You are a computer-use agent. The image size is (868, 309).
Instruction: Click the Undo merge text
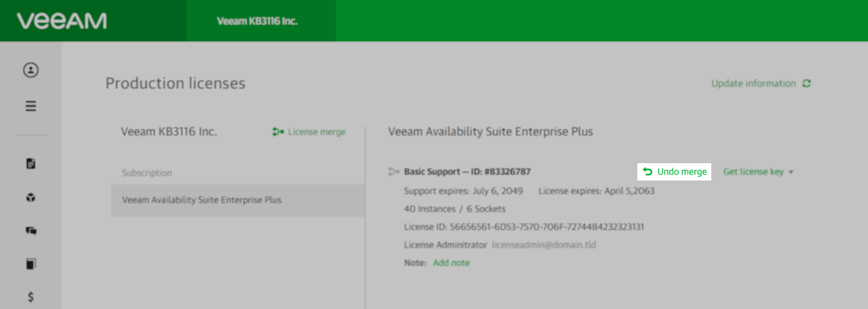click(x=682, y=172)
